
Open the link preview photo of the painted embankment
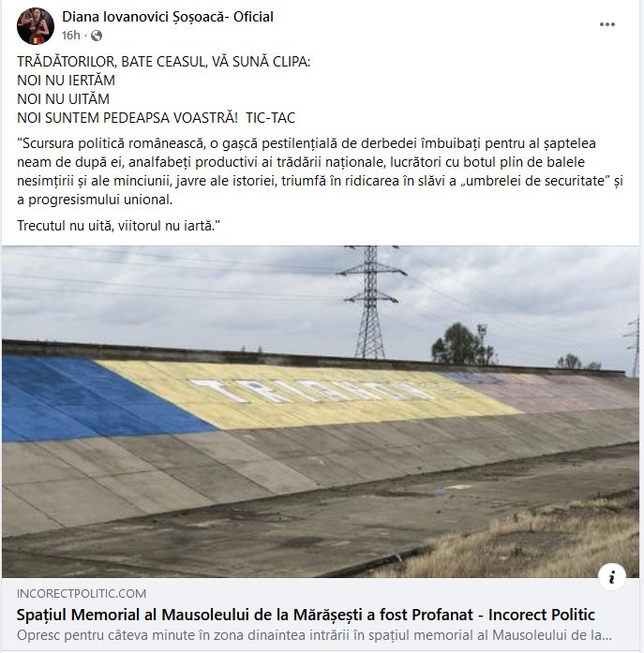pyautogui.click(x=321, y=411)
